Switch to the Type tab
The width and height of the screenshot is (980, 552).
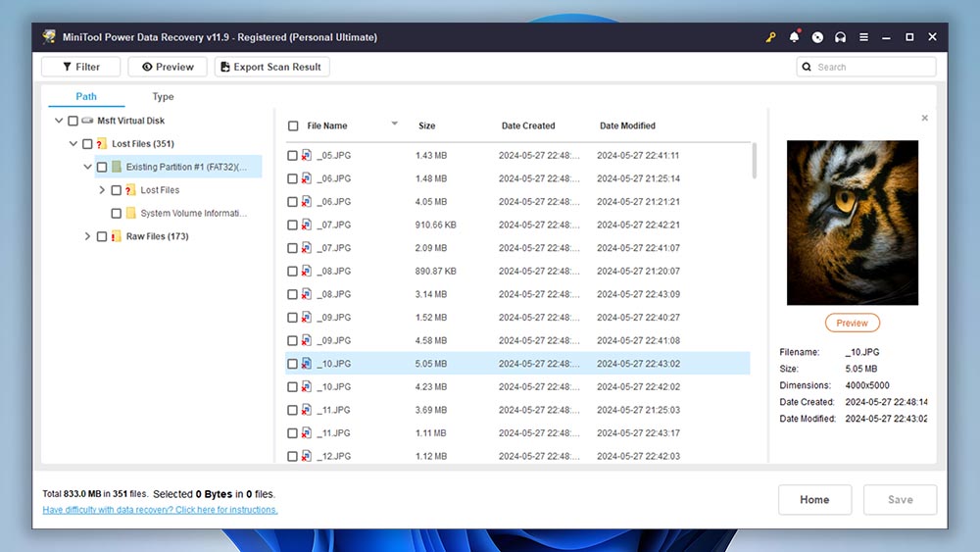click(163, 96)
